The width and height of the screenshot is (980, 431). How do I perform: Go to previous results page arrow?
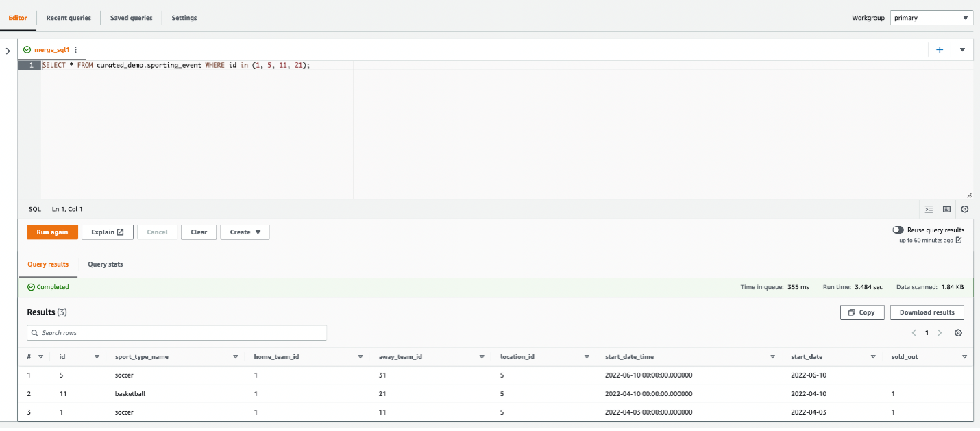pos(914,333)
